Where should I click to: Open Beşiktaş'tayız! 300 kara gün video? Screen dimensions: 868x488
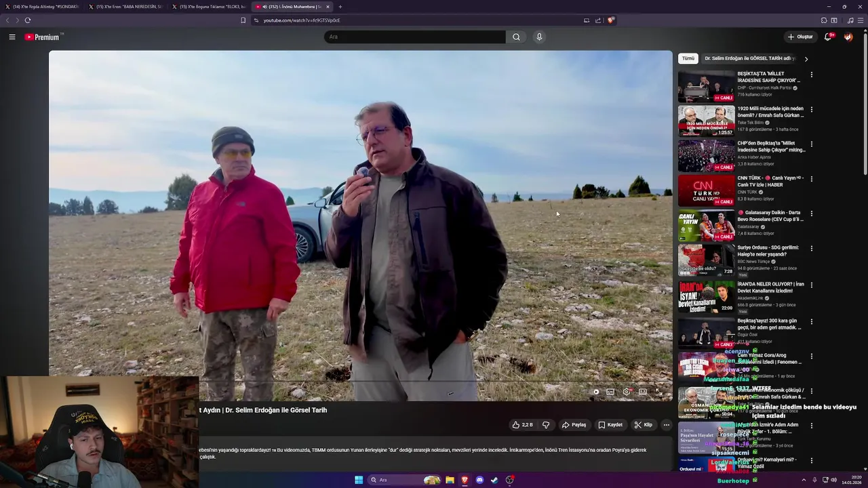(706, 332)
